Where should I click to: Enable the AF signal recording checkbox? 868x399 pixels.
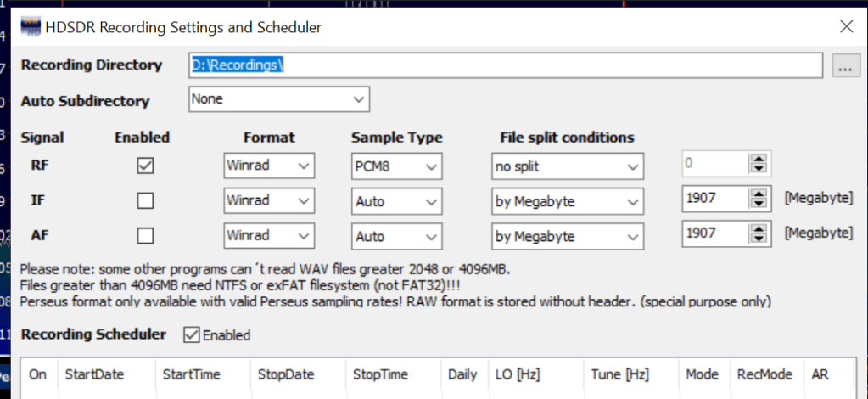(146, 236)
